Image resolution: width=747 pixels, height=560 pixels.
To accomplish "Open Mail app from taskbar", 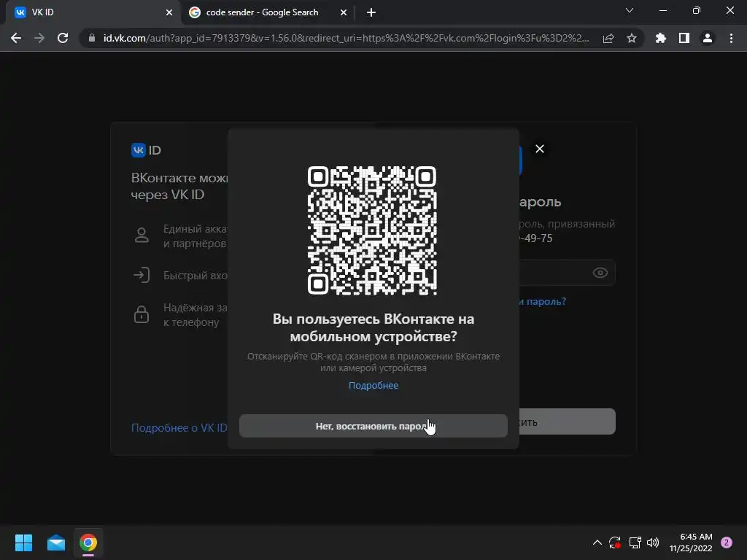I will (x=56, y=542).
